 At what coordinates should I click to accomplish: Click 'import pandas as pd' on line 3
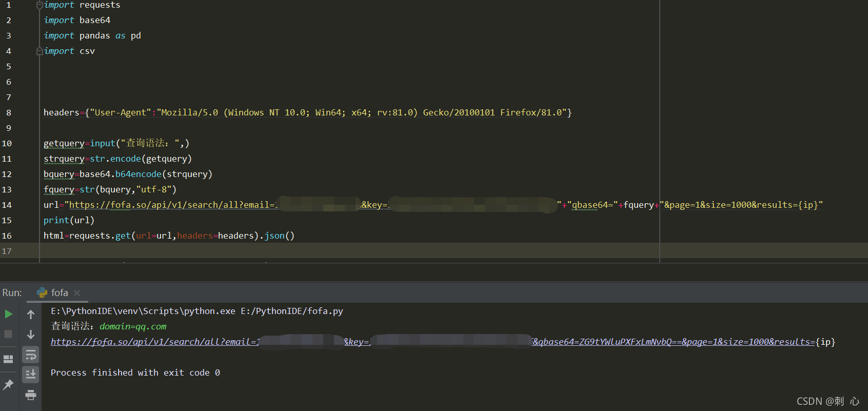click(92, 35)
